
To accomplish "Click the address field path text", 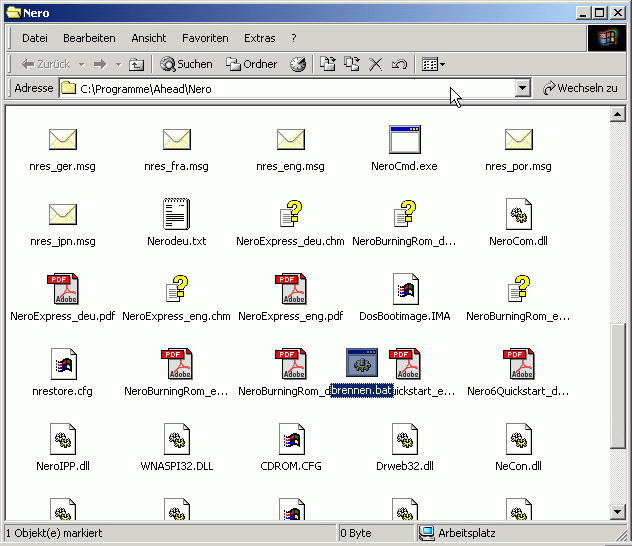I will 146,89.
